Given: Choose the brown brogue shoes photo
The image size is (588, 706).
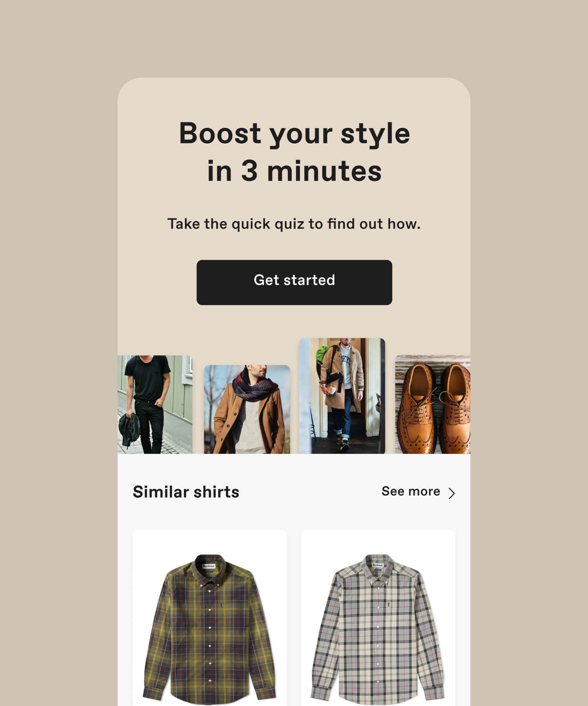Looking at the screenshot, I should click(x=433, y=404).
